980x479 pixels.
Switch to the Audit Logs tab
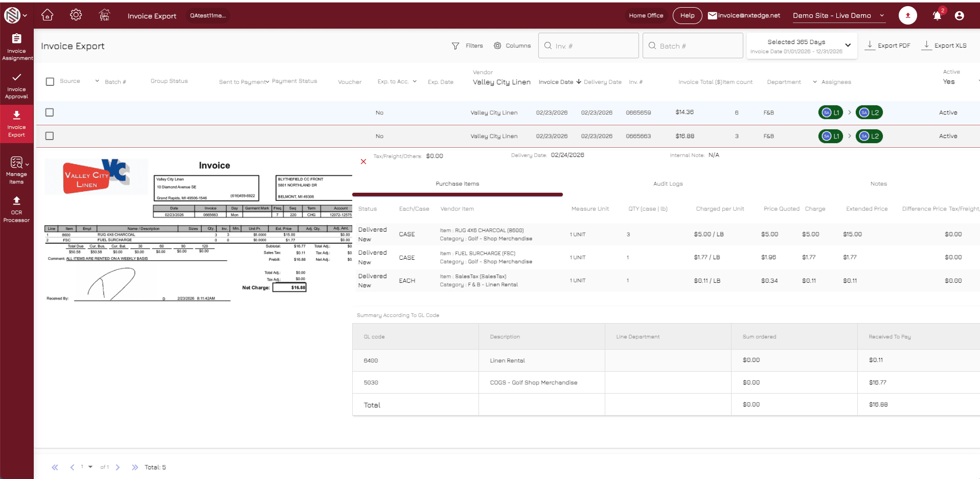[x=668, y=184]
